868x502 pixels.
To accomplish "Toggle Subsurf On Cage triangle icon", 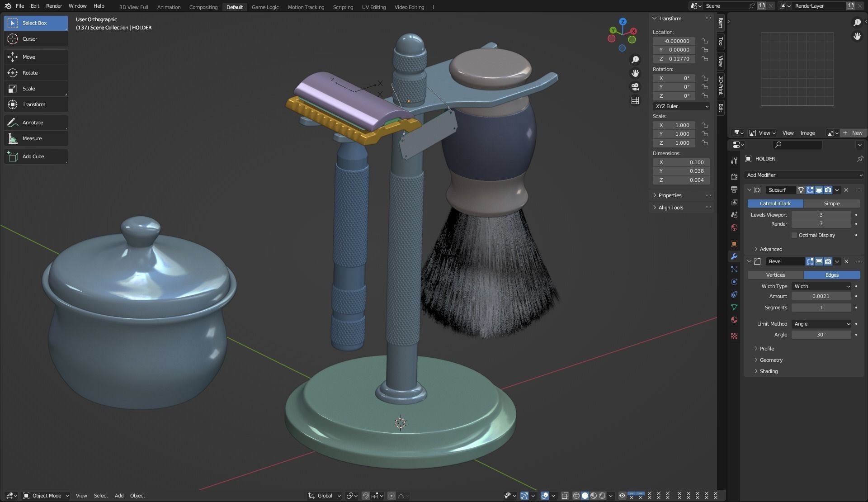I will [801, 190].
